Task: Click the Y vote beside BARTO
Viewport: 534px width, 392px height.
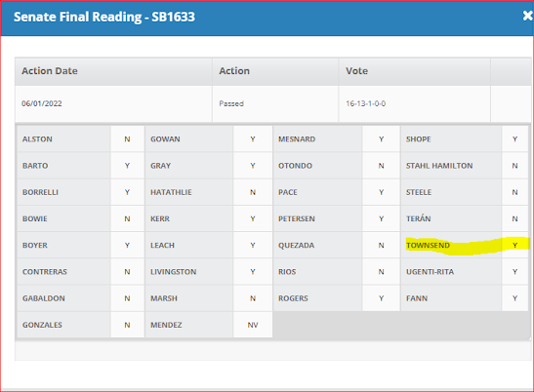Action: [127, 166]
